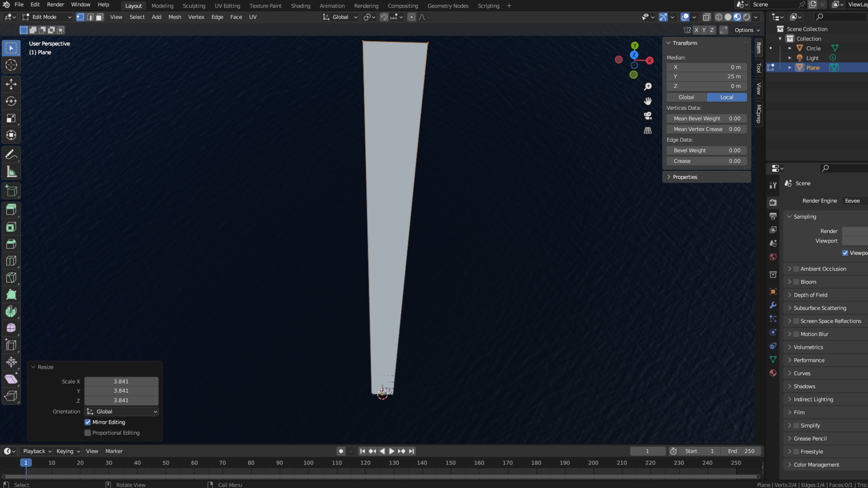This screenshot has width=868, height=488.
Task: Click the Global transform button
Action: click(x=686, y=97)
